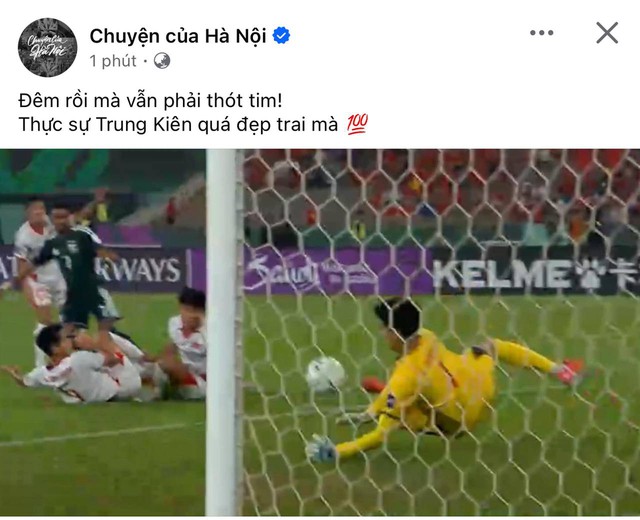This screenshot has width=640, height=520.
Task: Select the caption line 'Đêm rồi mà vẫn phải thót tim!'
Action: coord(150,100)
